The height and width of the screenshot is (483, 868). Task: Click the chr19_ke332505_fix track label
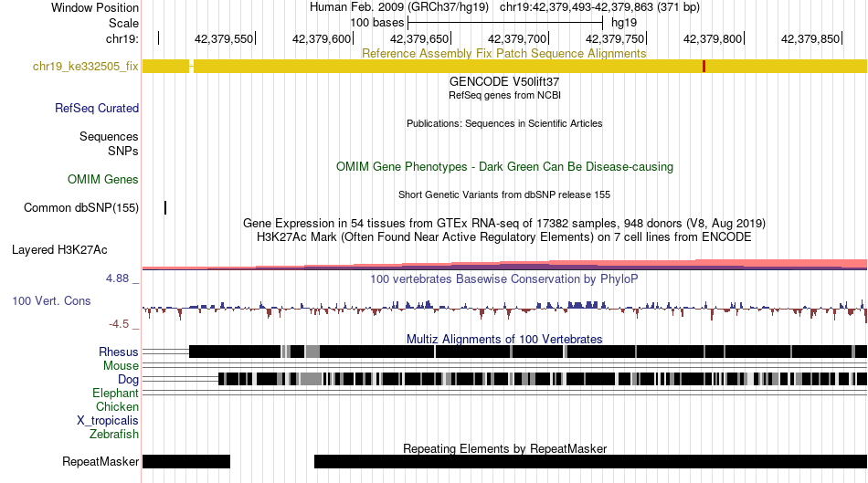click(x=85, y=67)
